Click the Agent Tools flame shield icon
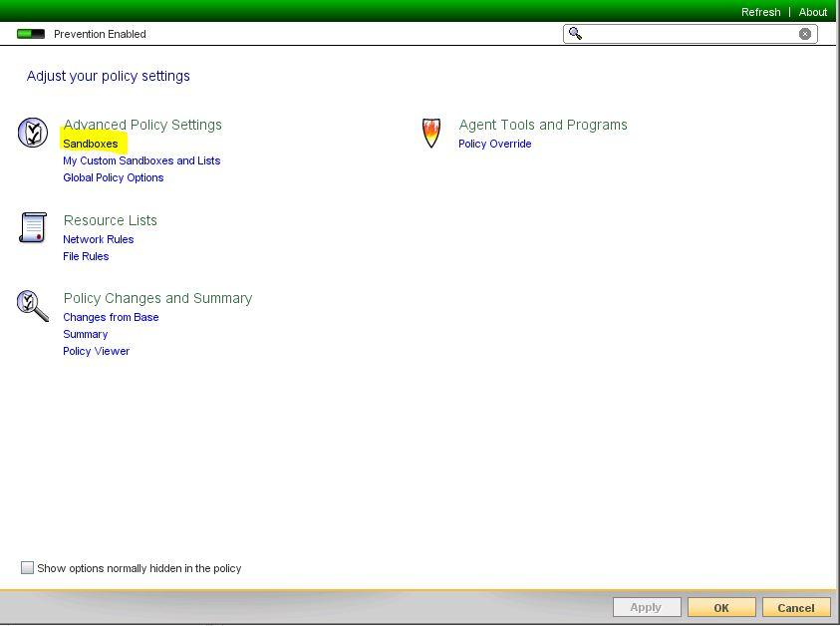The width and height of the screenshot is (840, 626). tap(430, 133)
